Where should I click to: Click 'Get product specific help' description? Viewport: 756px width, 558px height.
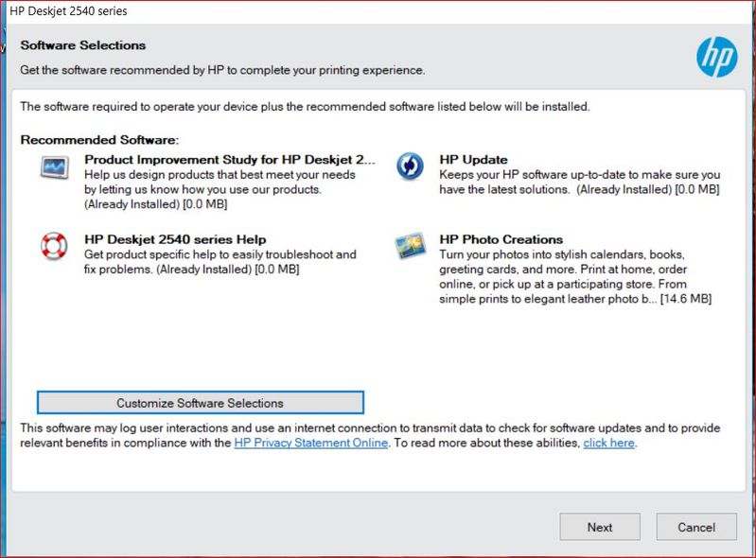click(x=220, y=262)
